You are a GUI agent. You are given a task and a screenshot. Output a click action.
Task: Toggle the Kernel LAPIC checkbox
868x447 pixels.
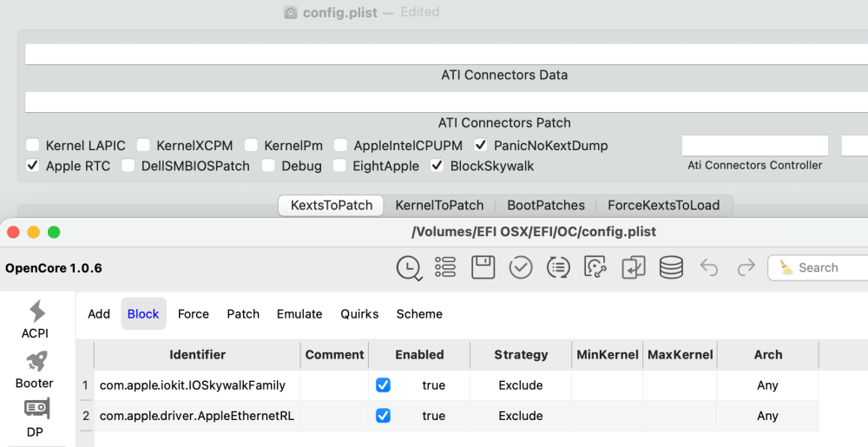pos(33,145)
